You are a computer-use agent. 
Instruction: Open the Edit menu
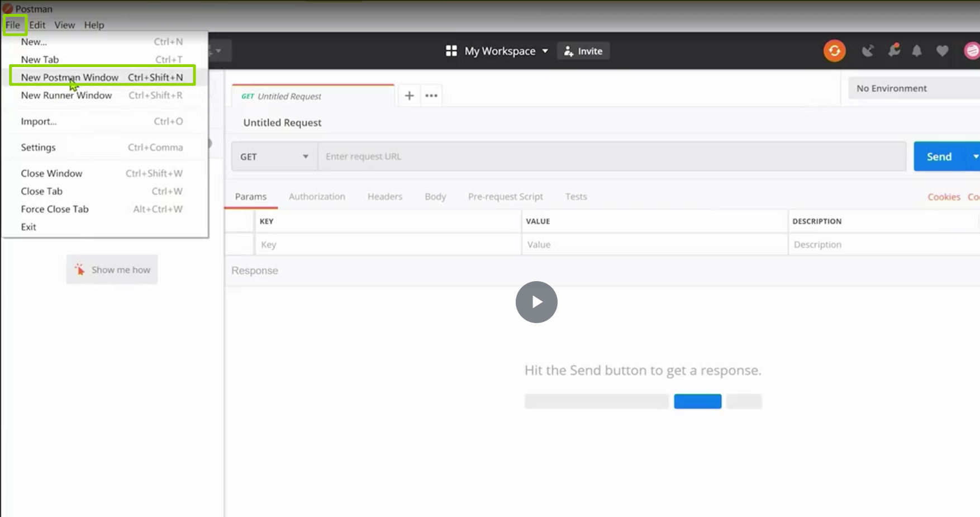coord(37,25)
